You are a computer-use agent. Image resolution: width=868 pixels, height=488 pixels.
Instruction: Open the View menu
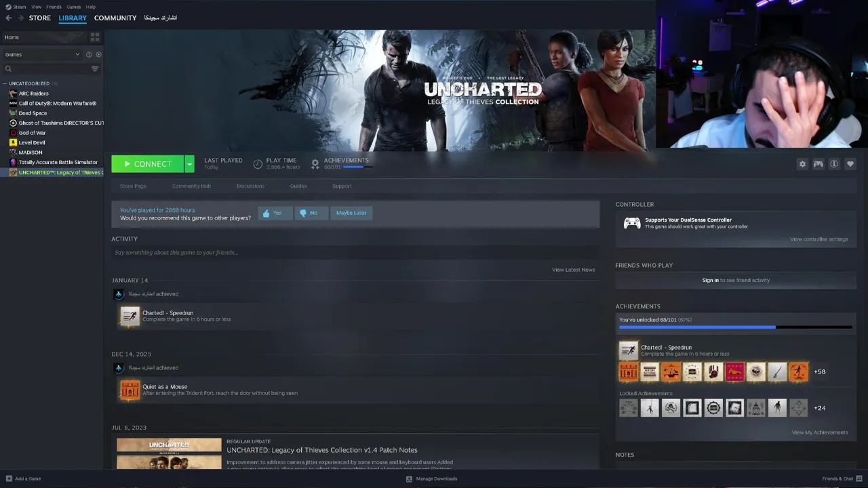click(36, 7)
